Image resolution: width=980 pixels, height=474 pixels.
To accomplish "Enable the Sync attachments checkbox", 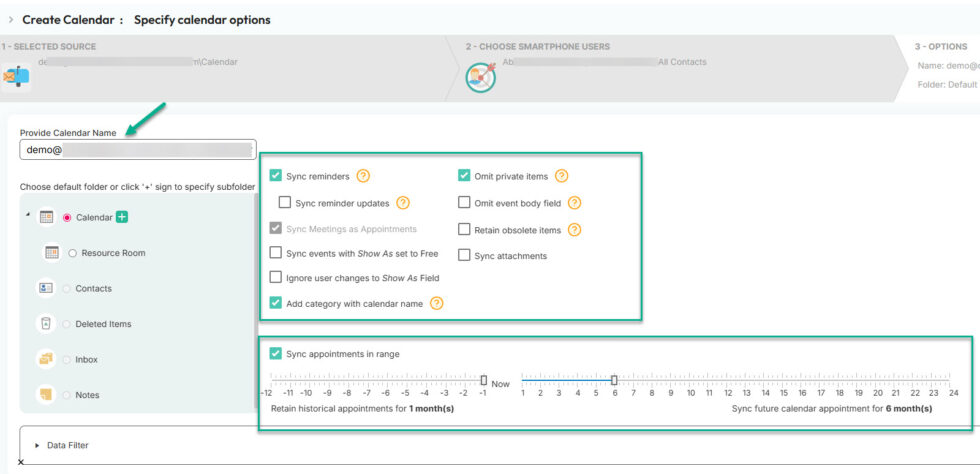I will coord(464,256).
